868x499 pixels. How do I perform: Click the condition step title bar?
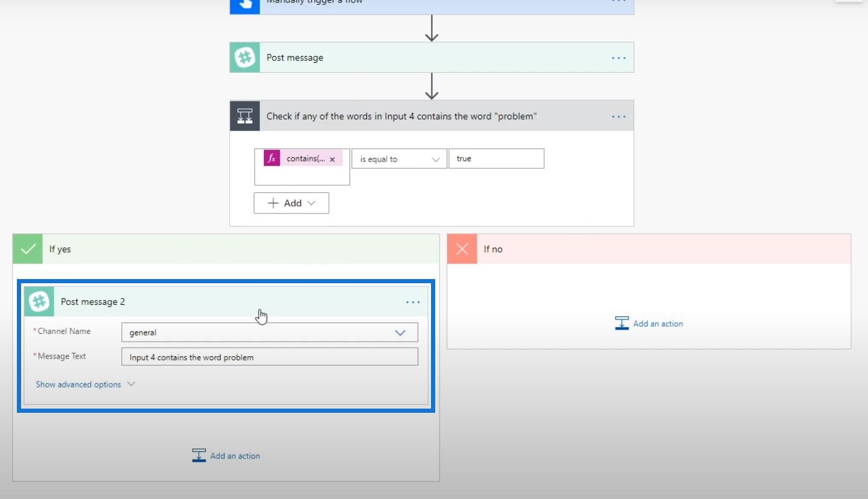pyautogui.click(x=432, y=116)
